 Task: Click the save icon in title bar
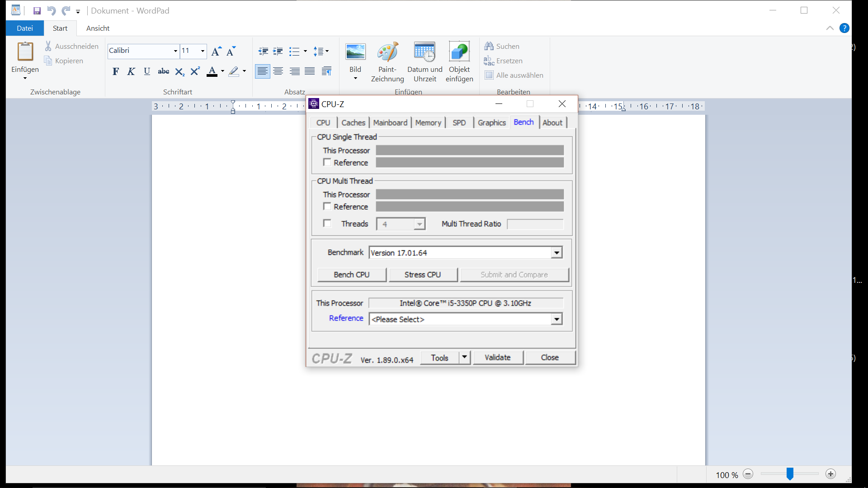coord(37,11)
